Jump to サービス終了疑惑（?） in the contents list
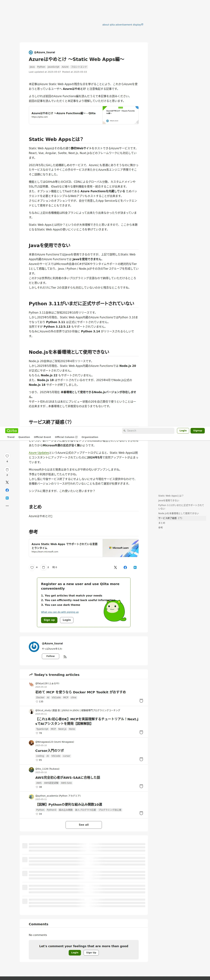Screen dimensions: 210x980 (170, 518)
